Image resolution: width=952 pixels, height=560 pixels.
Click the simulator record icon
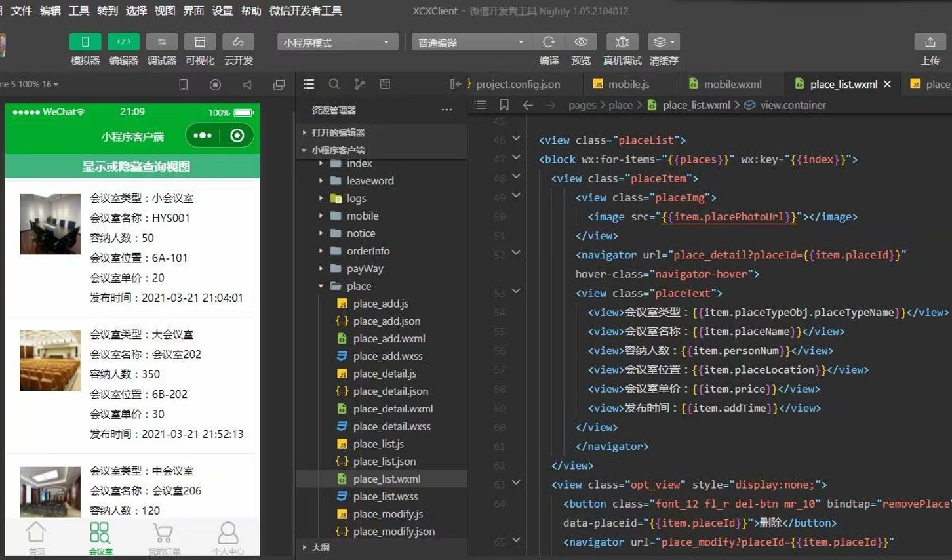click(215, 85)
